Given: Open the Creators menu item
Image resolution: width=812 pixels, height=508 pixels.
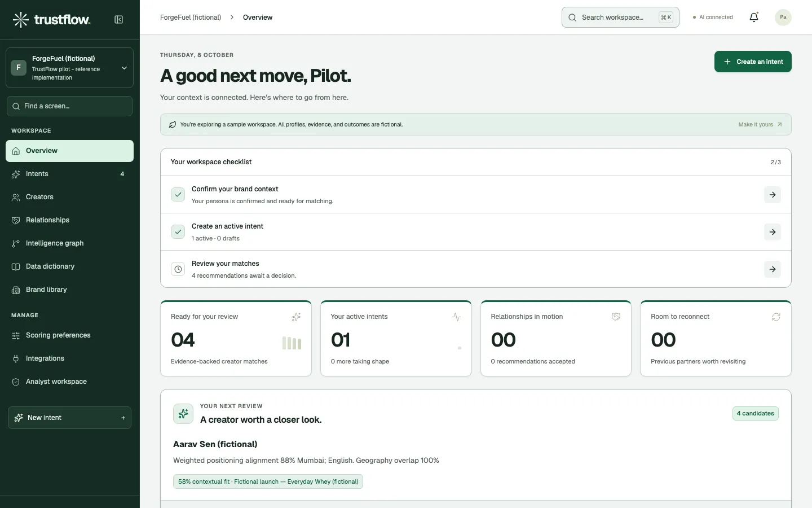Looking at the screenshot, I should (x=69, y=197).
